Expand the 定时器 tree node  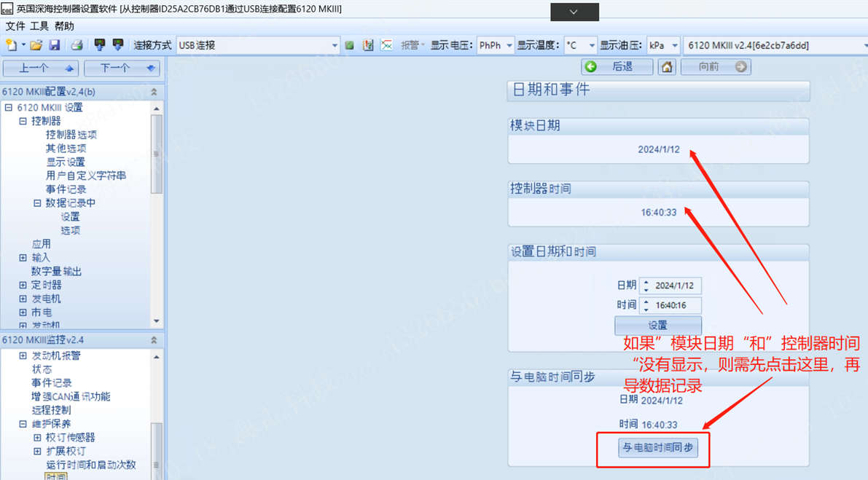[23, 285]
